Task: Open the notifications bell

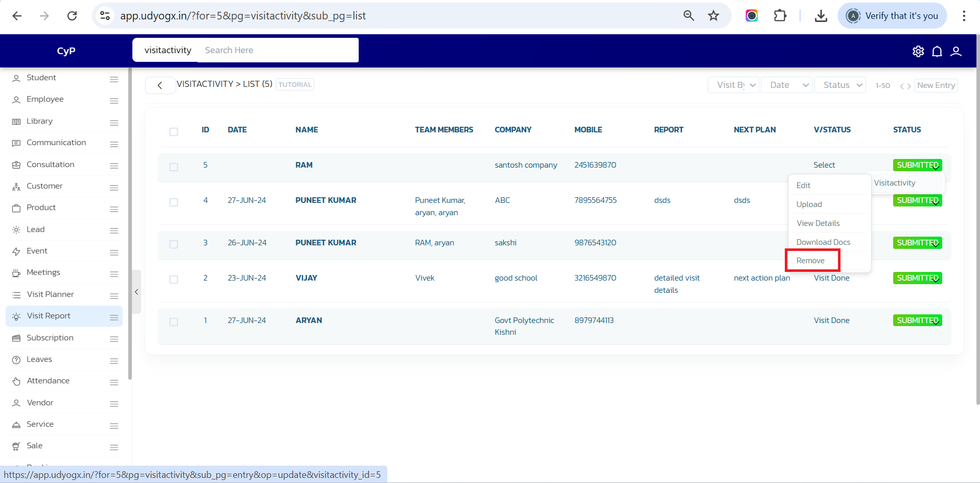Action: (x=937, y=51)
